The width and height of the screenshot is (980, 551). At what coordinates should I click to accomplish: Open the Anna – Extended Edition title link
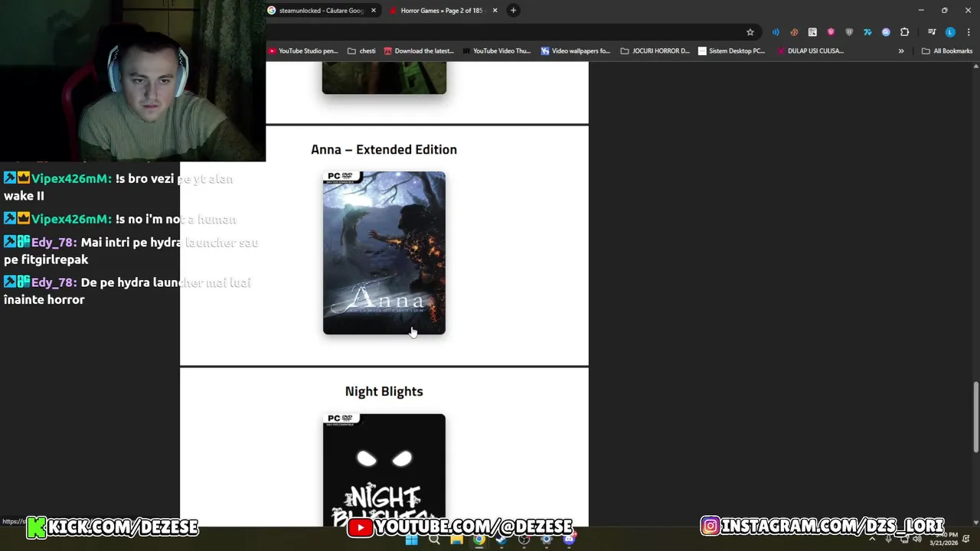tap(384, 149)
